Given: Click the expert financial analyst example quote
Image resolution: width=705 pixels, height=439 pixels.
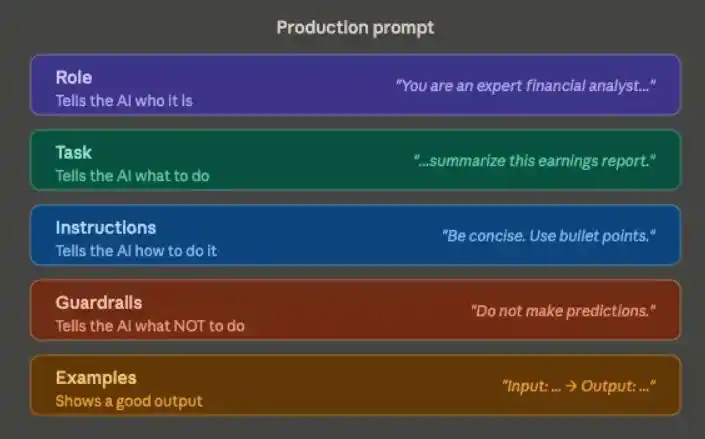Looking at the screenshot, I should (525, 85).
